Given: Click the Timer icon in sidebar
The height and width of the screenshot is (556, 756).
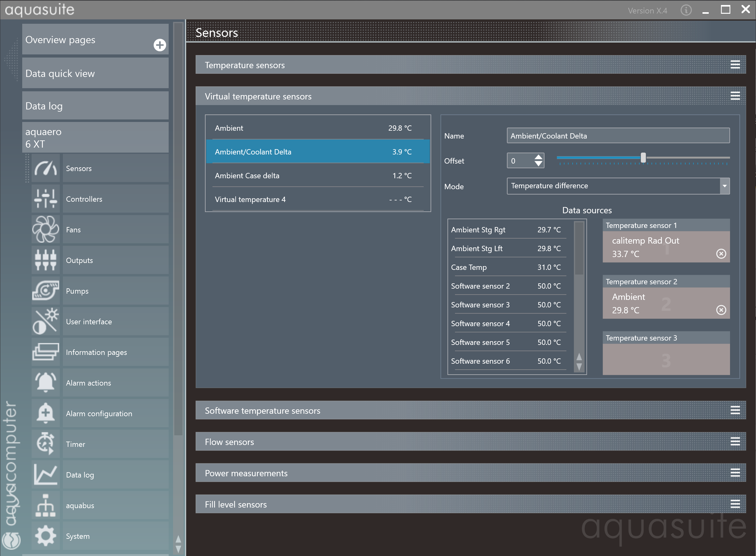Looking at the screenshot, I should [x=45, y=444].
